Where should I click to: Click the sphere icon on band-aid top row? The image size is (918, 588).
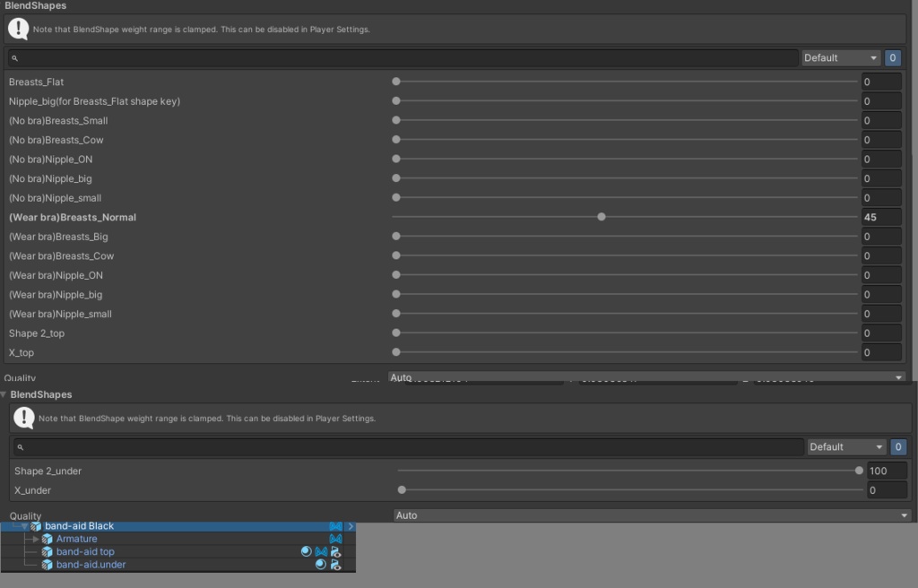click(x=306, y=551)
